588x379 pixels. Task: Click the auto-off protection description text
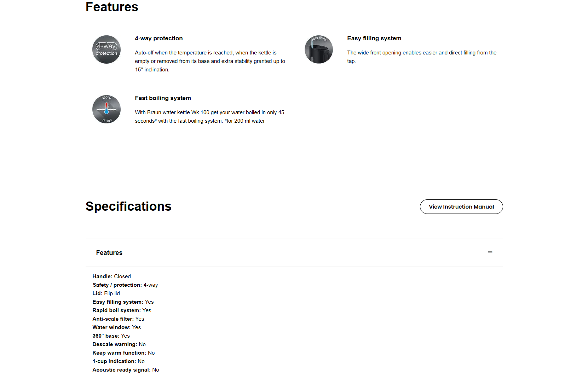[x=210, y=61]
